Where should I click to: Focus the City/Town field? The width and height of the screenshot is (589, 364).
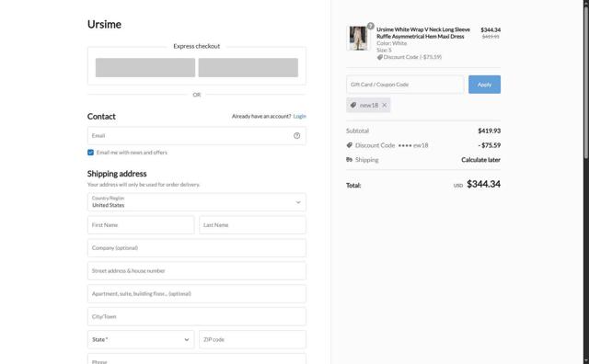[x=197, y=316]
